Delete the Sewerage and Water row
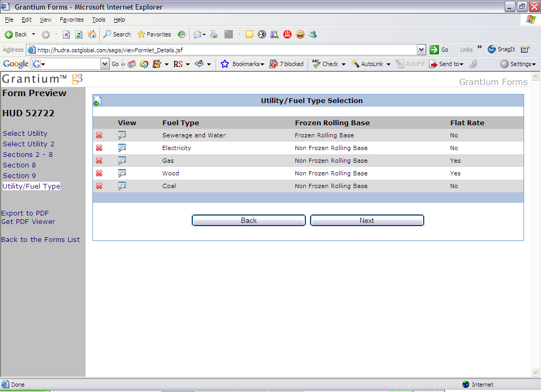Viewport: 541px width, 392px height. (x=99, y=135)
